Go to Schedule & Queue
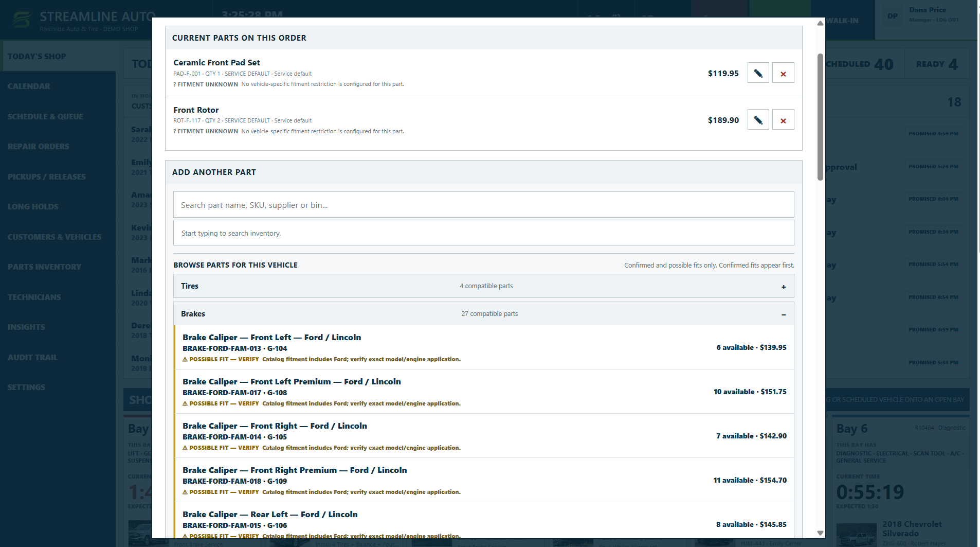980x547 pixels. pyautogui.click(x=58, y=116)
